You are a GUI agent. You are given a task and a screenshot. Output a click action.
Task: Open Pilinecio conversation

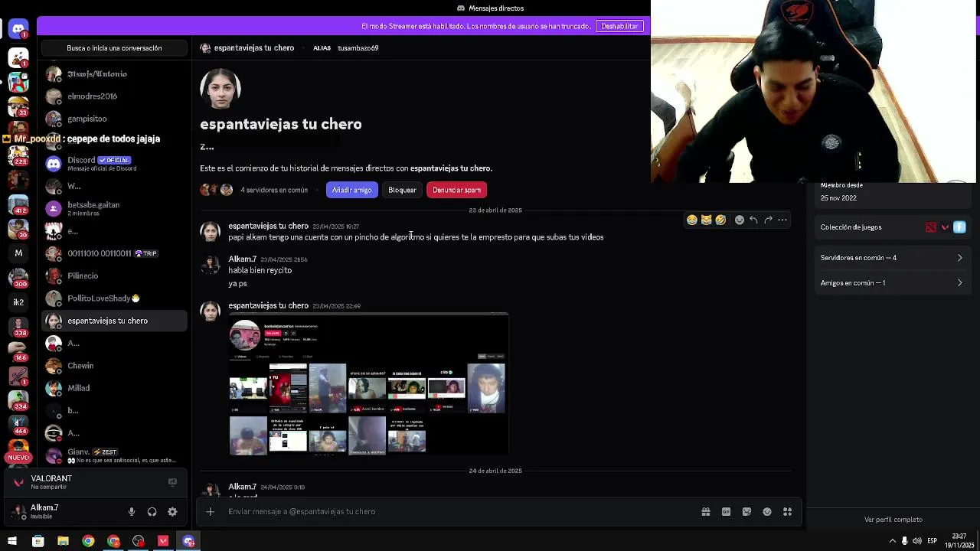(114, 275)
